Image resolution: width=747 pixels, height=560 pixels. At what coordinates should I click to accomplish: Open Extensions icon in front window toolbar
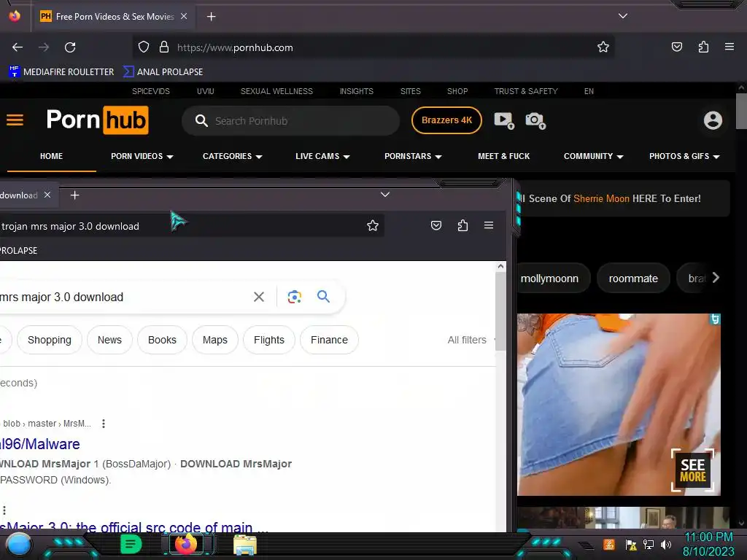462,225
